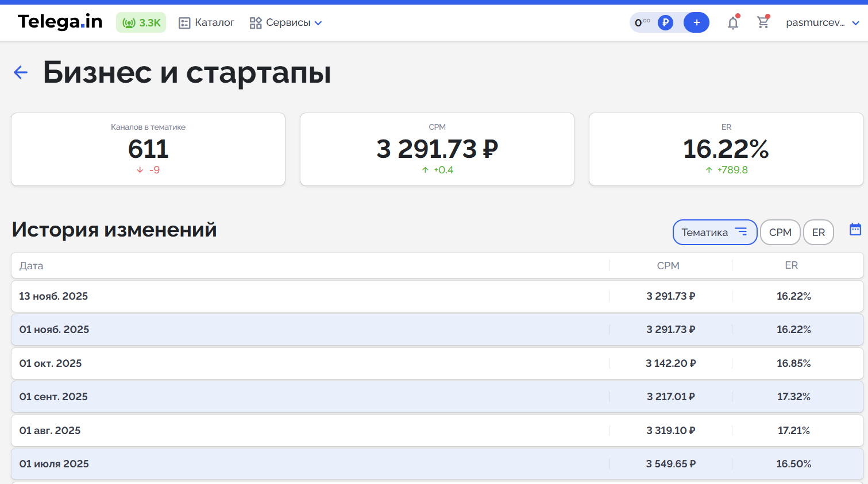Sort by the Дата column header
The image size is (868, 484).
point(32,265)
